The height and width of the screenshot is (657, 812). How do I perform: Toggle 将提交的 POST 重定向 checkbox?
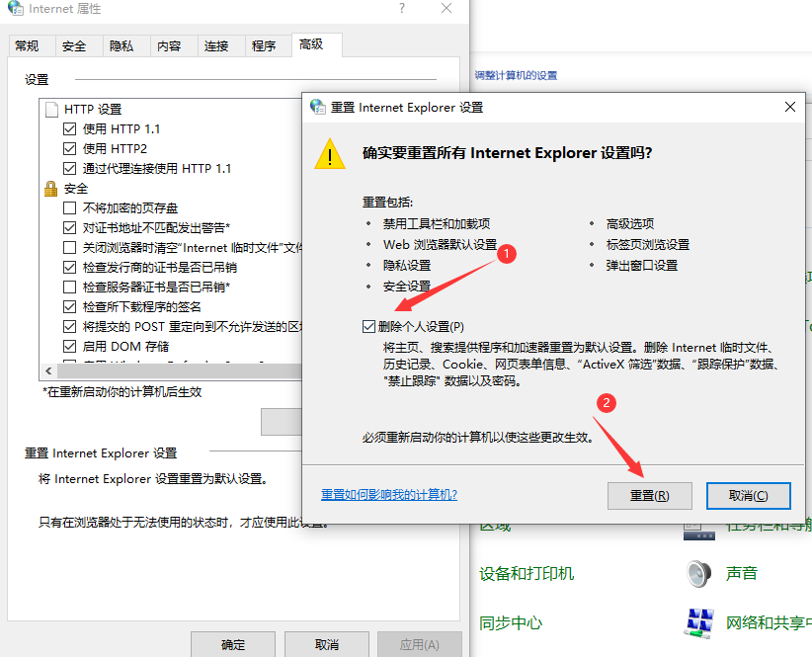coord(69,327)
